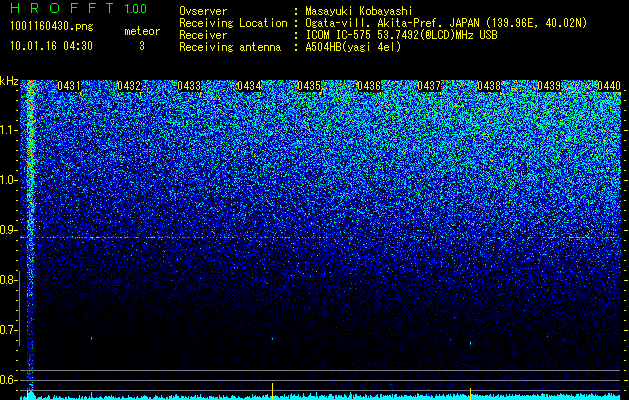Click the observer name Masayuki Kobayashi
629x400 pixels.
[x=359, y=11]
